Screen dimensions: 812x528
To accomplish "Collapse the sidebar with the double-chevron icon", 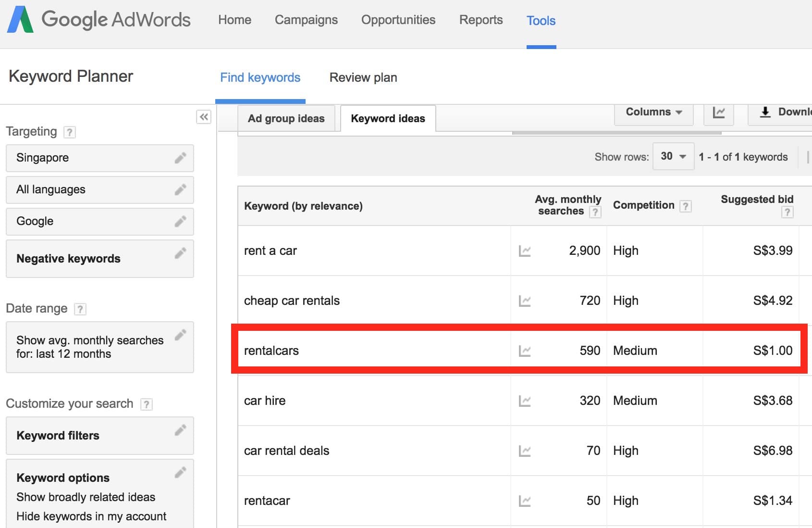I will click(x=204, y=117).
